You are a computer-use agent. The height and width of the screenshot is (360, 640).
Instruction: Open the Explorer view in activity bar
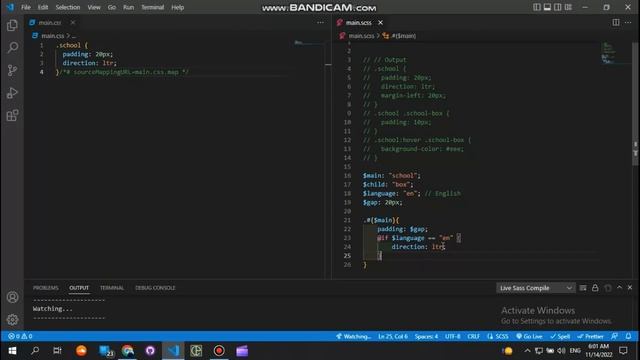pyautogui.click(x=12, y=25)
